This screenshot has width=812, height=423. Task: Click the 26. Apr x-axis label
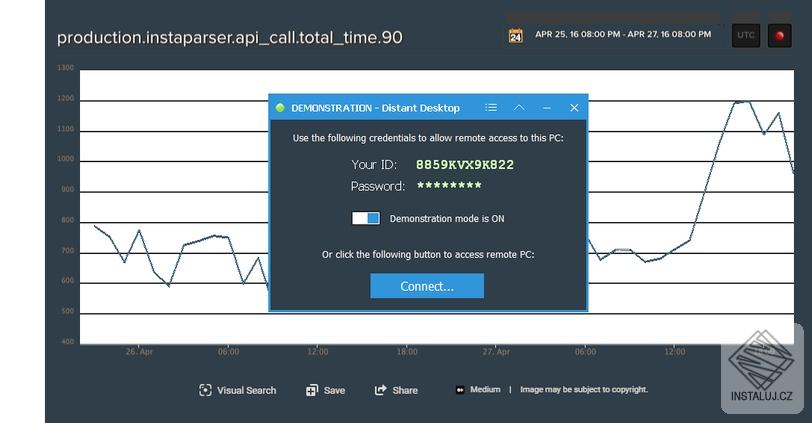pos(139,352)
